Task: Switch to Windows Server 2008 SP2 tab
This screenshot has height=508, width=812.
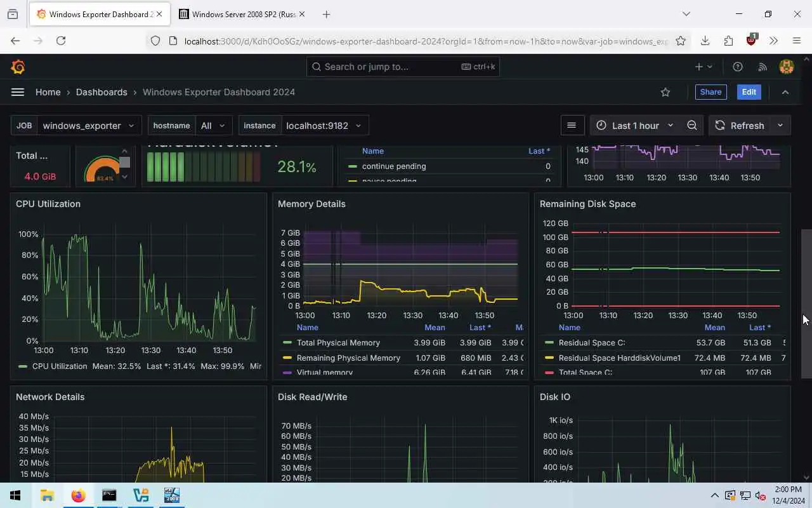Action: coord(242,14)
